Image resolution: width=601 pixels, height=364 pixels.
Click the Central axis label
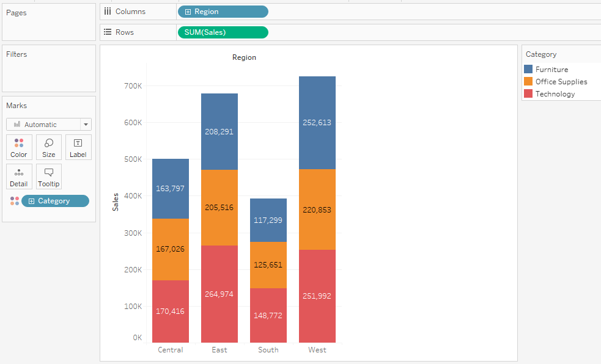170,350
